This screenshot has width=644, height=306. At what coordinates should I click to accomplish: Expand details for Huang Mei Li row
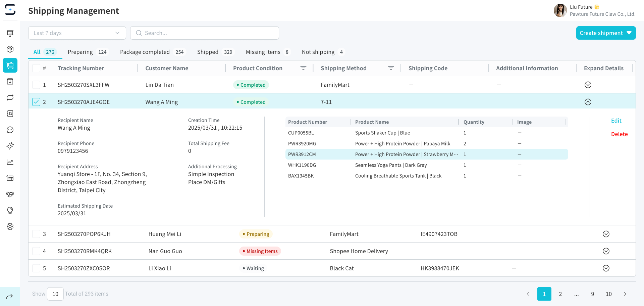pyautogui.click(x=606, y=234)
